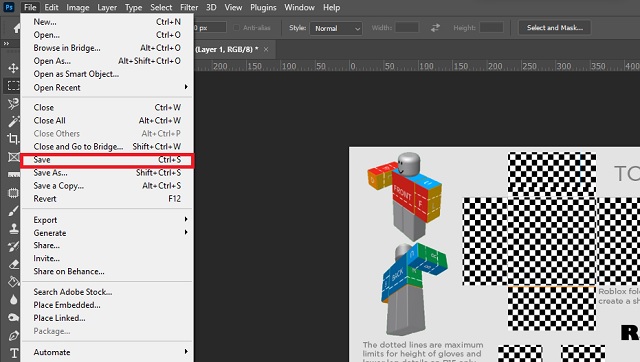Toggle the Anti-alias checkbox

[236, 28]
